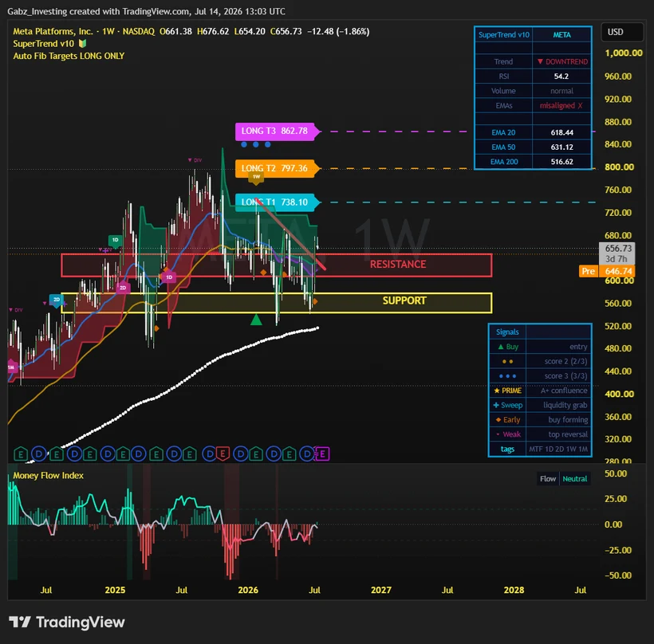Click the Neutral flow status
The width and height of the screenshot is (654, 644).
pos(575,479)
